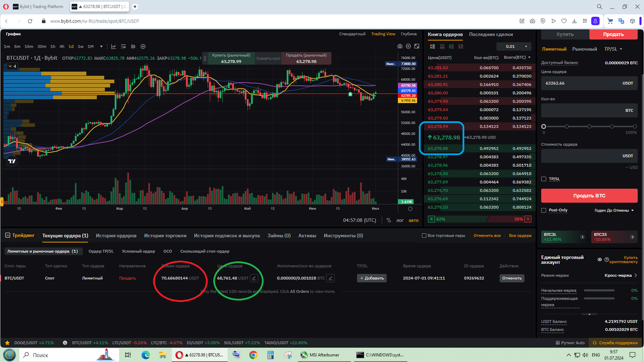Select Рыночный order type
Viewport: 644px width, 362px height.
click(584, 49)
